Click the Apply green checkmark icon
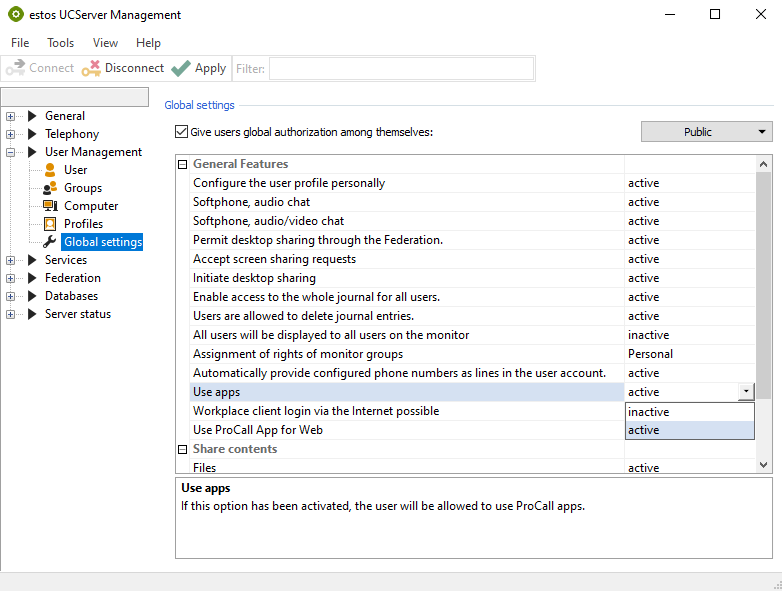The width and height of the screenshot is (782, 591). [x=181, y=68]
